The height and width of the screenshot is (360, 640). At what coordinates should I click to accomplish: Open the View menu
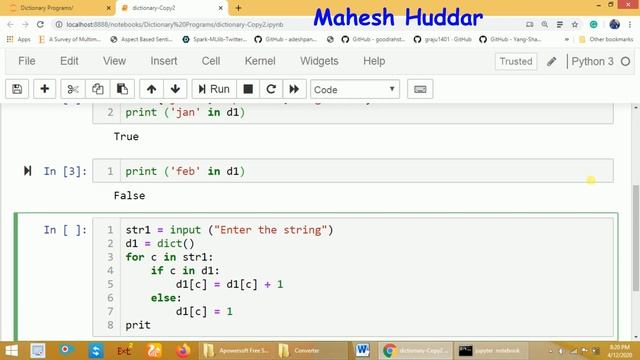click(x=114, y=61)
